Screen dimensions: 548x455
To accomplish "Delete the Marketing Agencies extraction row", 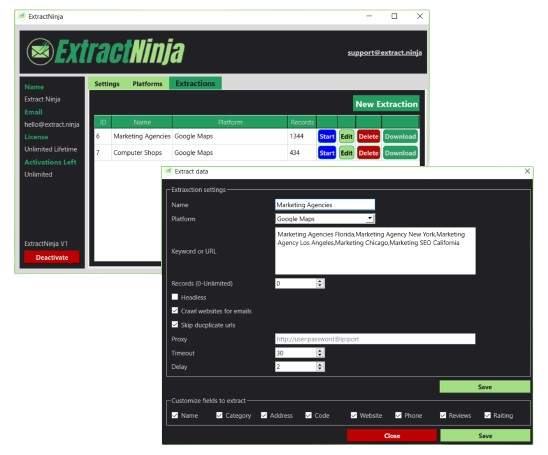I will point(368,136).
